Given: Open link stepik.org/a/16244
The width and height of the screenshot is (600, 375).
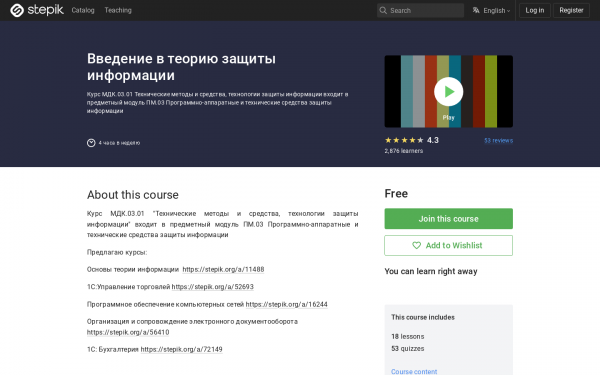Looking at the screenshot, I should pos(287,304).
